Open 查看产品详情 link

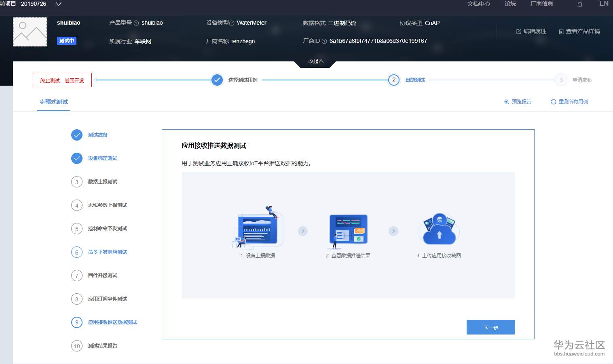pos(579,32)
